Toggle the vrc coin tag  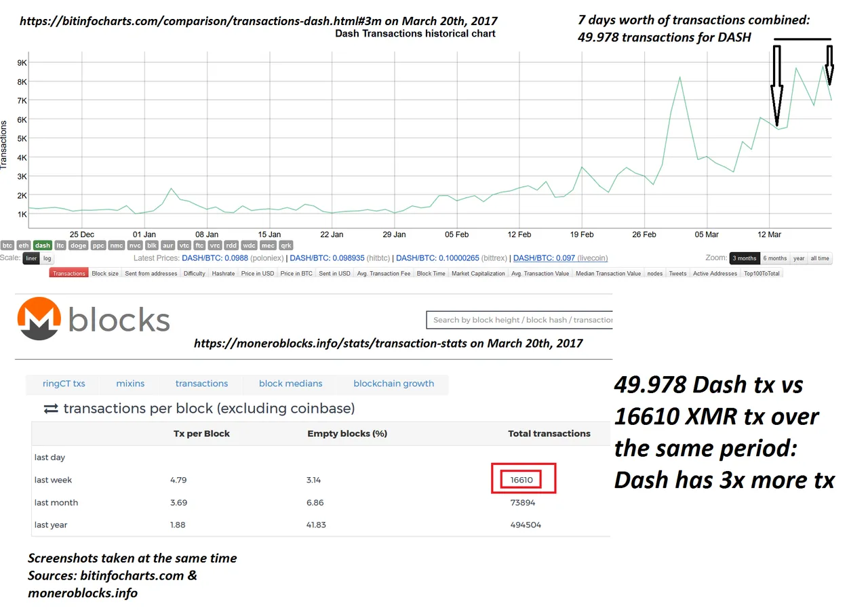216,245
